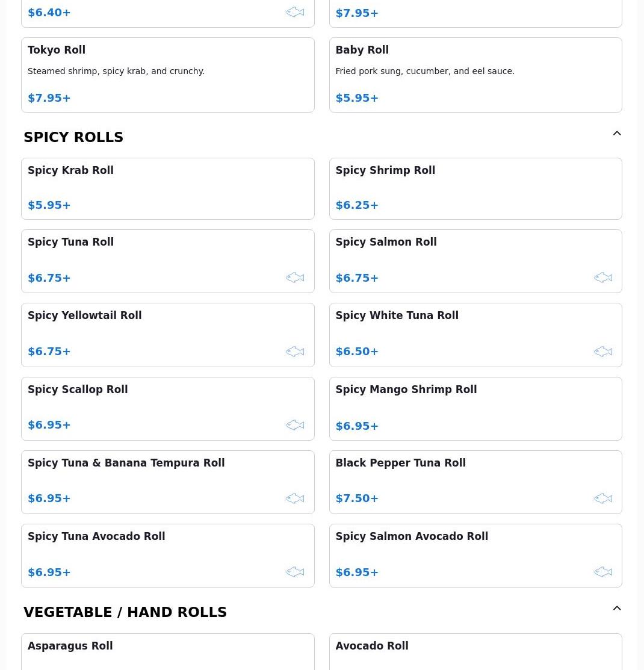644x670 pixels.
Task: Collapse the Vegetable / Hand Rolls section
Action: click(x=617, y=608)
